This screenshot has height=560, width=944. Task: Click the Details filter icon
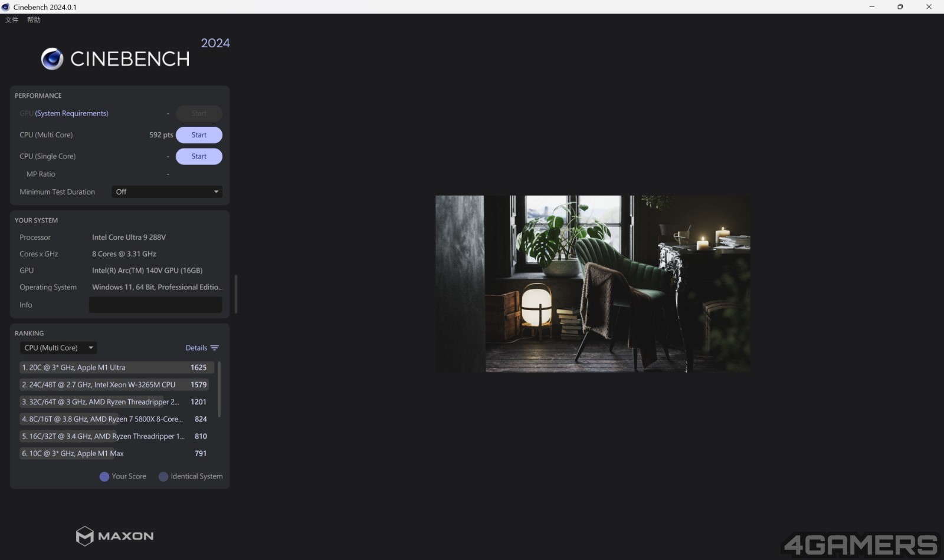[x=215, y=348]
